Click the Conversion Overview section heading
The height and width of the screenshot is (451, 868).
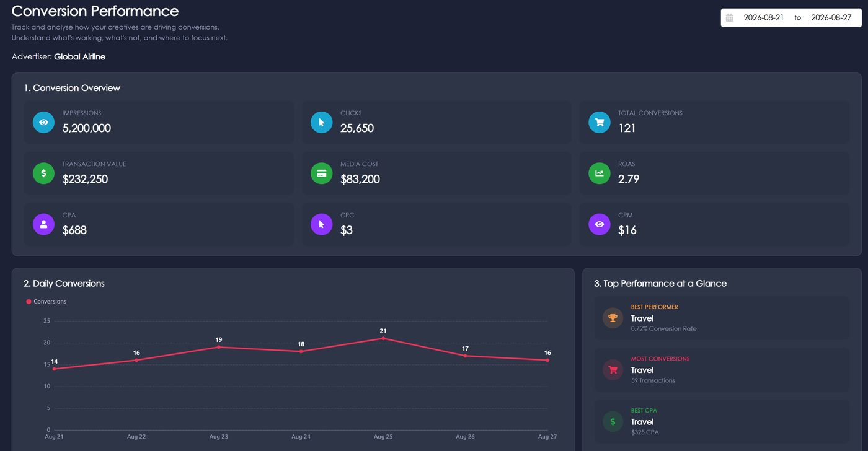point(72,88)
